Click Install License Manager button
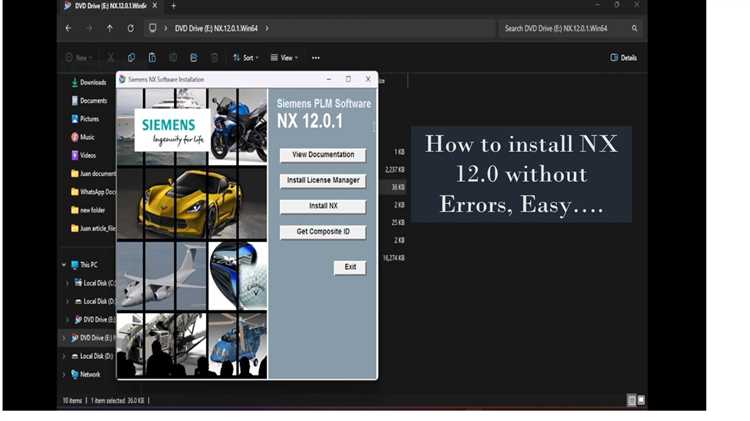Screen dimensions: 750x421 [x=323, y=180]
